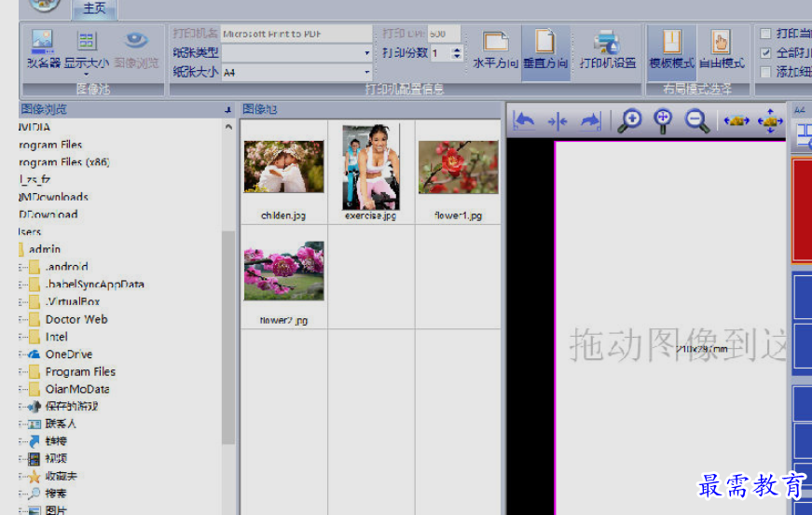This screenshot has width=812, height=515.
Task: Select the red template thumbnail at right
Action: point(802,210)
